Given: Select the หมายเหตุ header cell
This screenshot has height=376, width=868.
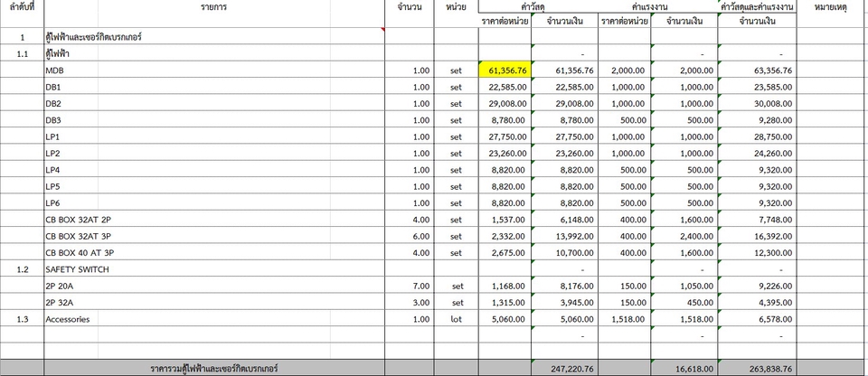Looking at the screenshot, I should [x=831, y=7].
